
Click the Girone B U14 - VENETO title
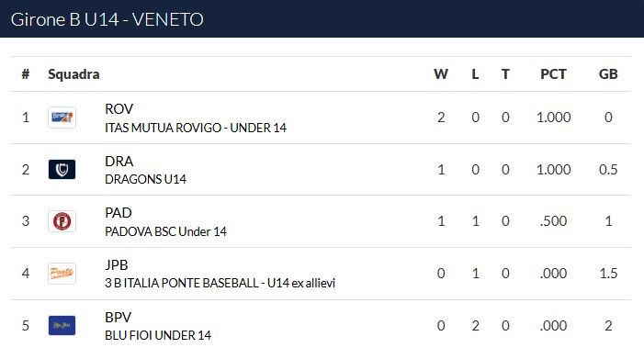point(107,19)
